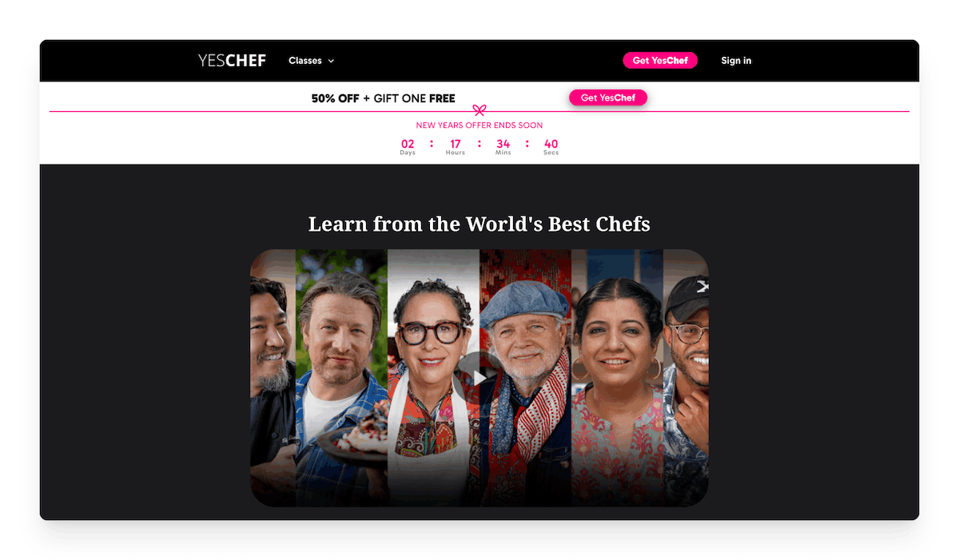Click the pink ribbon bow icon
Viewport: 959px width, 560px height.
[479, 110]
